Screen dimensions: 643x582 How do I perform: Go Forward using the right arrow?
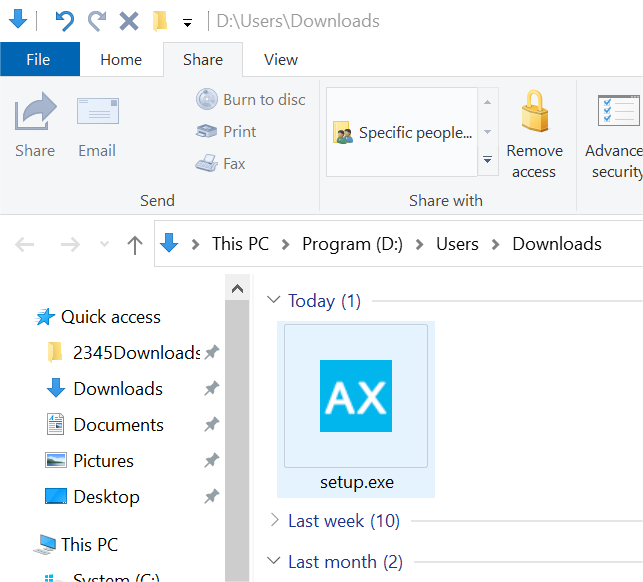(x=70, y=244)
